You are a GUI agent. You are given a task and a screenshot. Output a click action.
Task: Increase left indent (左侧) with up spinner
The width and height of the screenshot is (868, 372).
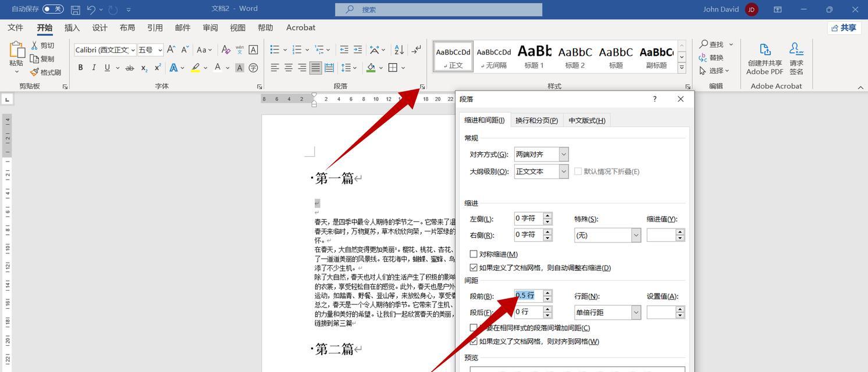(547, 216)
